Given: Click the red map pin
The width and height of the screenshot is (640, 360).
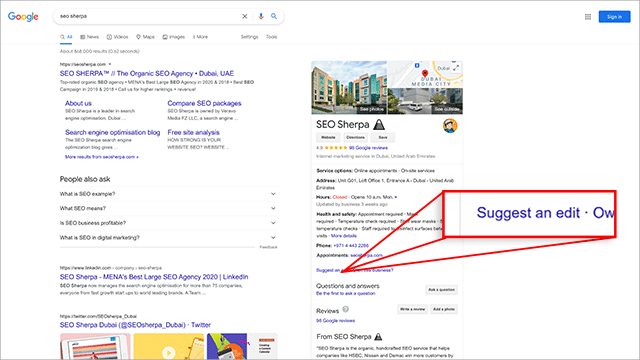Looking at the screenshot, I should 425,73.
